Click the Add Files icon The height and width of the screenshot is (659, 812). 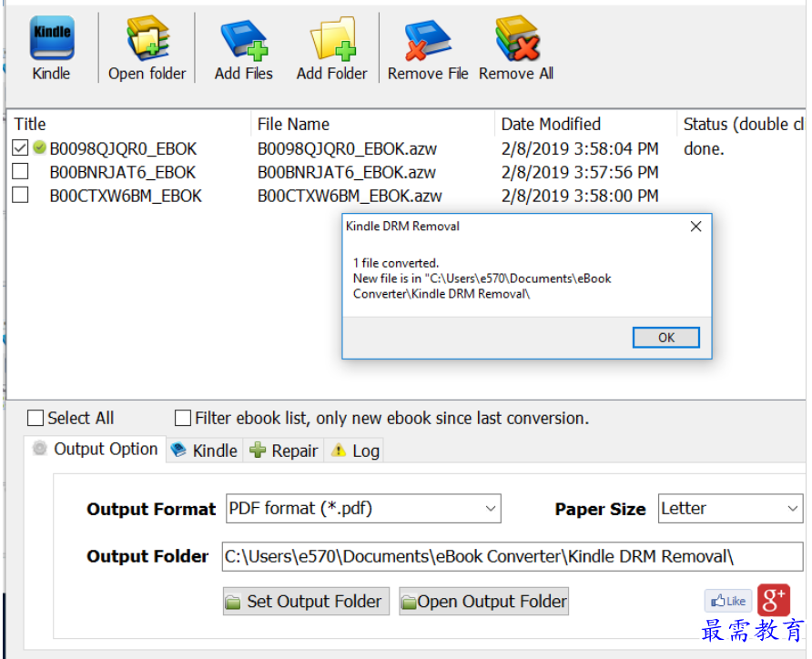(x=244, y=39)
